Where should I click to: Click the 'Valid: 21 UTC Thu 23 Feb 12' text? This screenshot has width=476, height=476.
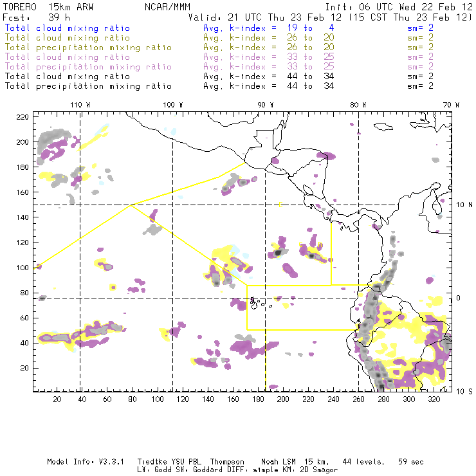click(265, 17)
